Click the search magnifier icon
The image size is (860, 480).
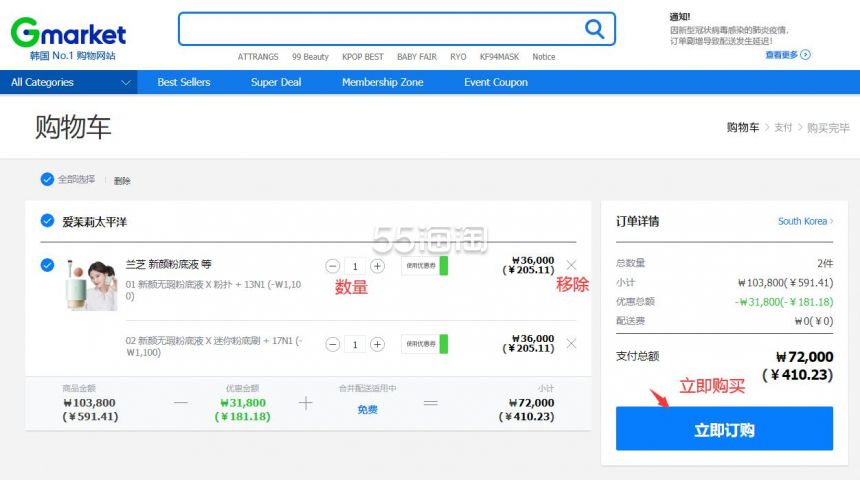tap(594, 29)
